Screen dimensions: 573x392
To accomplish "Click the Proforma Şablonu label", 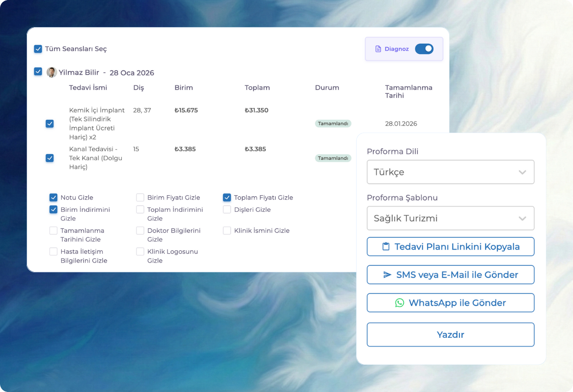I will [402, 198].
